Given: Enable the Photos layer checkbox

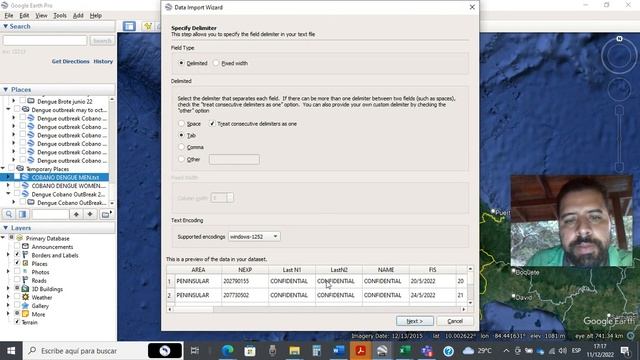Looking at the screenshot, I should point(17,271).
